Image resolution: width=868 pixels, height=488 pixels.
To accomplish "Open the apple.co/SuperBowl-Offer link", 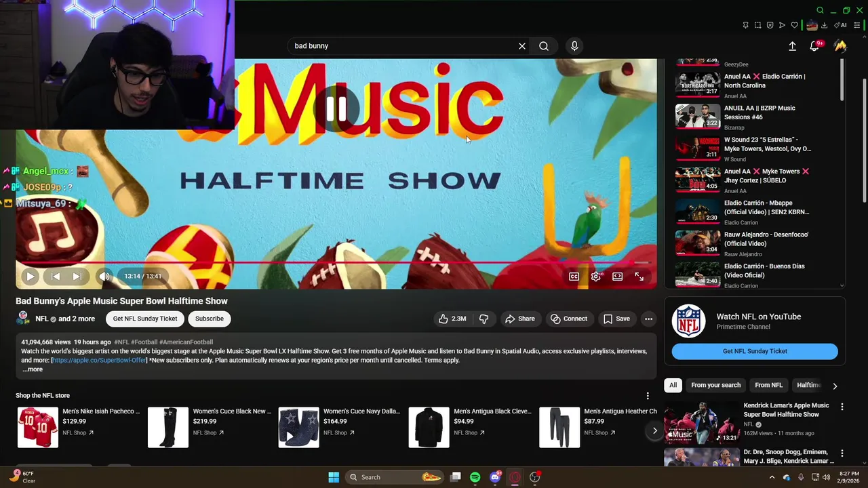I will coord(100,360).
